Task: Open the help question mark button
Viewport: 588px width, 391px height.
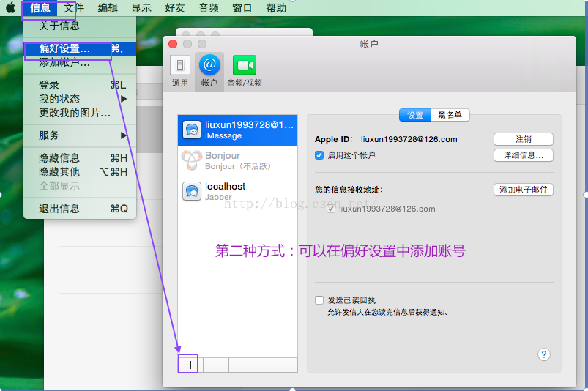Action: click(x=544, y=354)
